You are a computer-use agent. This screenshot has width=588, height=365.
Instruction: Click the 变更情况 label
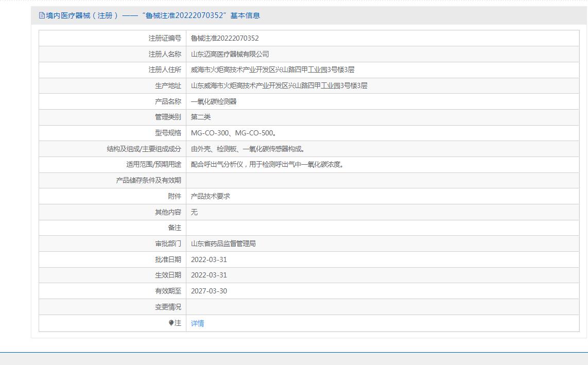168,307
